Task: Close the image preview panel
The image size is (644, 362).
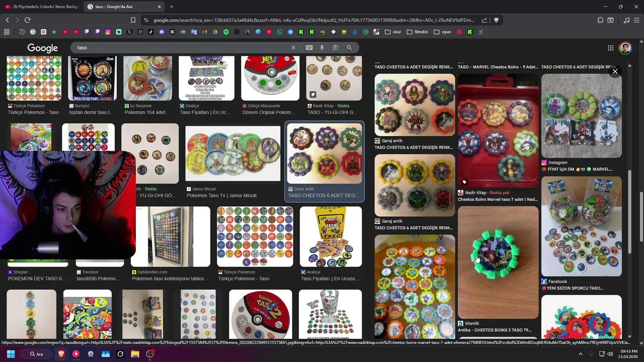Action: click(615, 71)
